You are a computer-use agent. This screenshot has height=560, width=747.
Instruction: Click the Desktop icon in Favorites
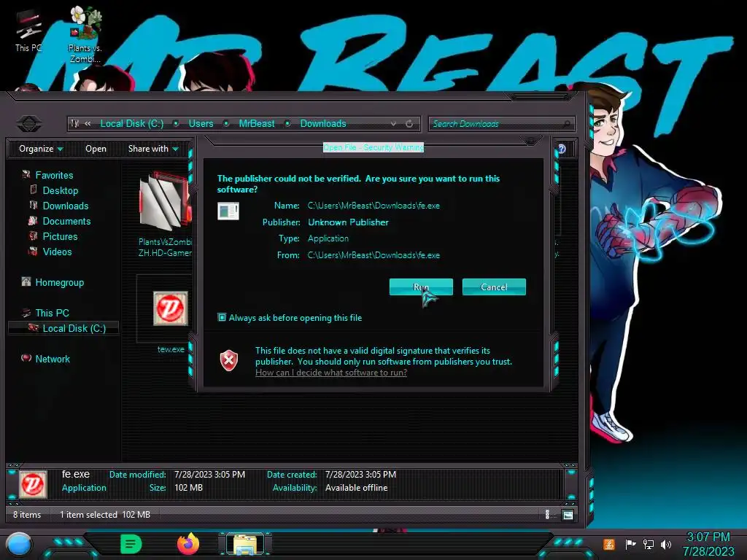tap(34, 190)
